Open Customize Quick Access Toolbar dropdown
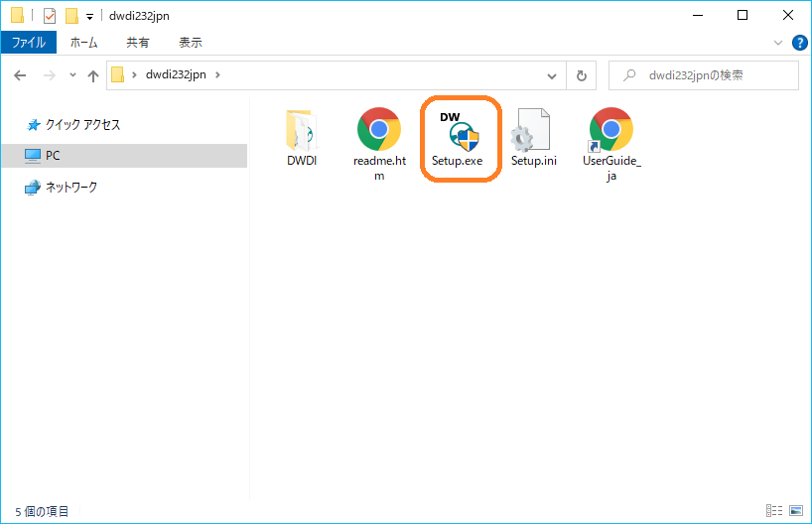 (x=89, y=17)
